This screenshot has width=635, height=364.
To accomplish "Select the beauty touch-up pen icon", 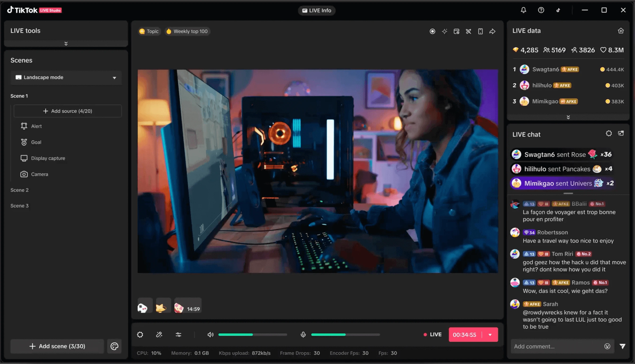I will click(159, 334).
